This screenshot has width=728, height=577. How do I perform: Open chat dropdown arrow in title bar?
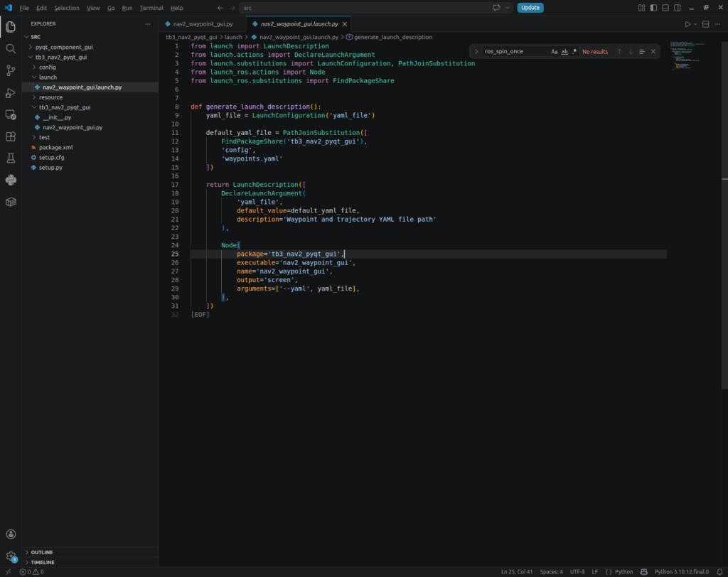[508, 8]
